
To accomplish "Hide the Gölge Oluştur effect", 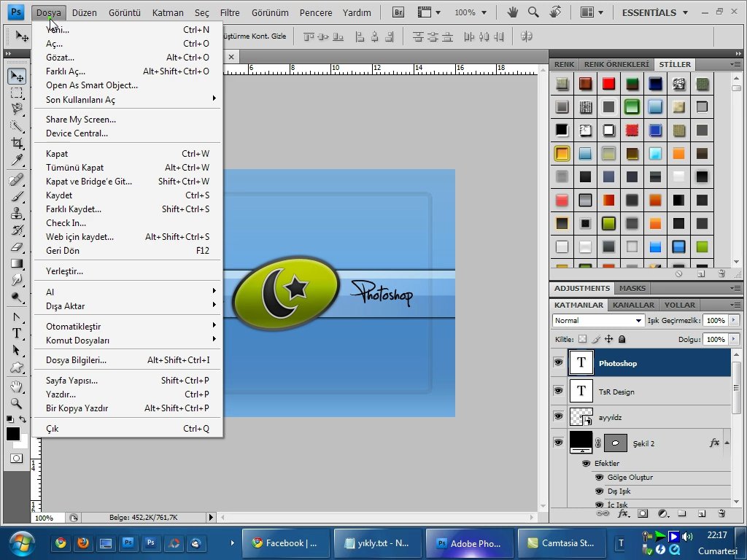I will click(600, 477).
